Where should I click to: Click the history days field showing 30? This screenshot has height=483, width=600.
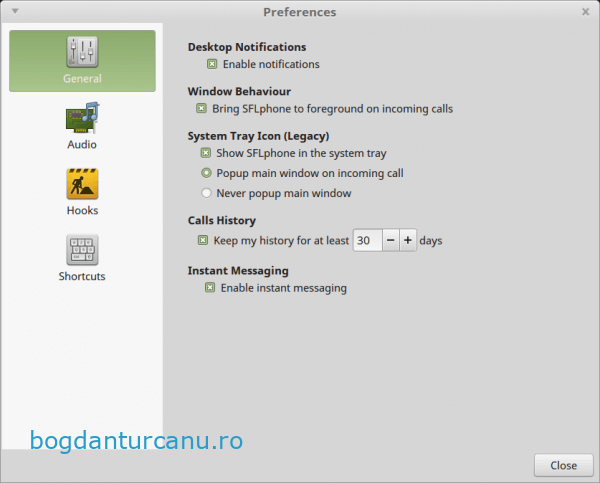[366, 240]
